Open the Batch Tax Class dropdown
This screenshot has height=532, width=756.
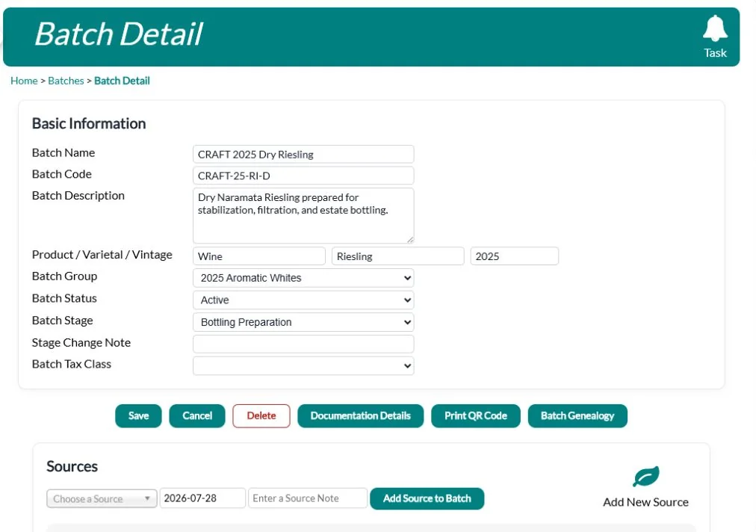tap(303, 365)
